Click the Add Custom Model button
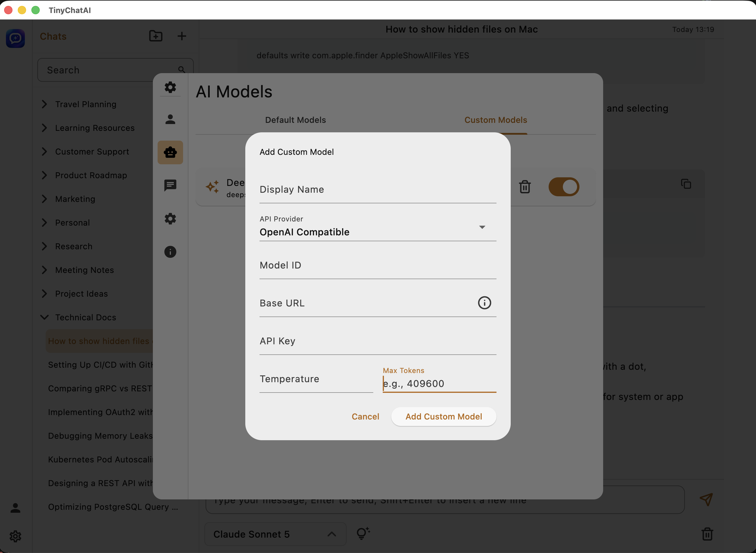756x553 pixels. tap(444, 417)
